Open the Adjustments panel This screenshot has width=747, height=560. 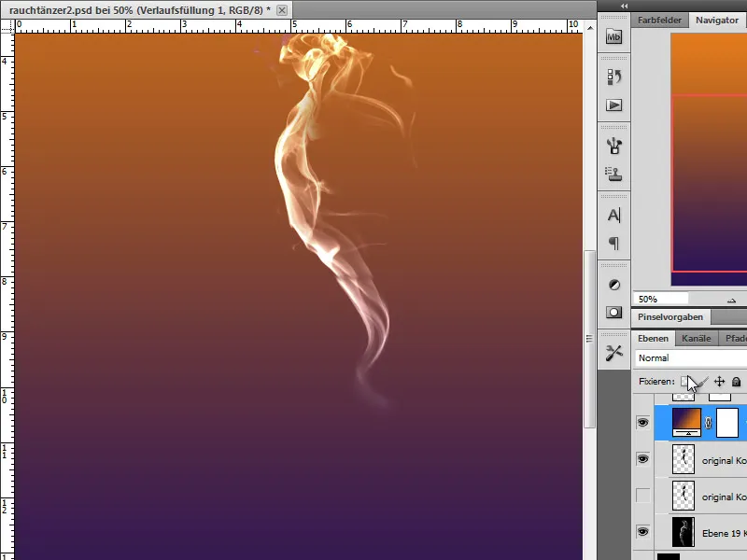(x=615, y=285)
